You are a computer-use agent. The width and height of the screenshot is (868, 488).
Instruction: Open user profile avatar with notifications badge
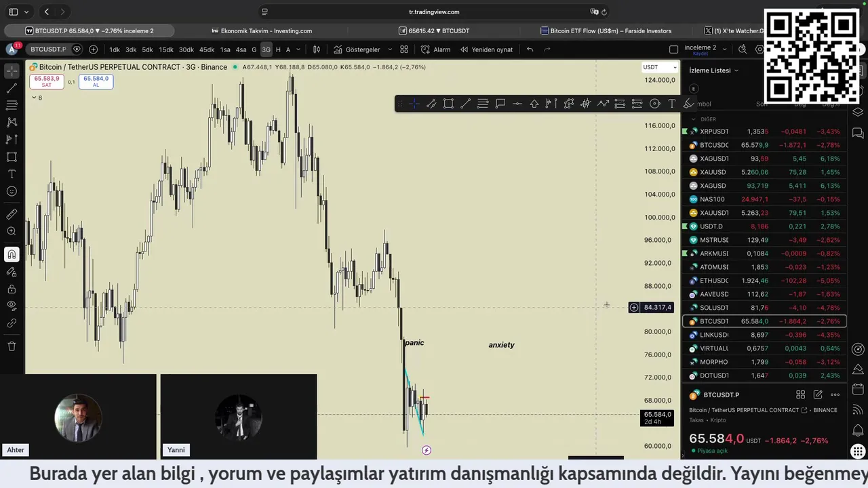(12, 49)
